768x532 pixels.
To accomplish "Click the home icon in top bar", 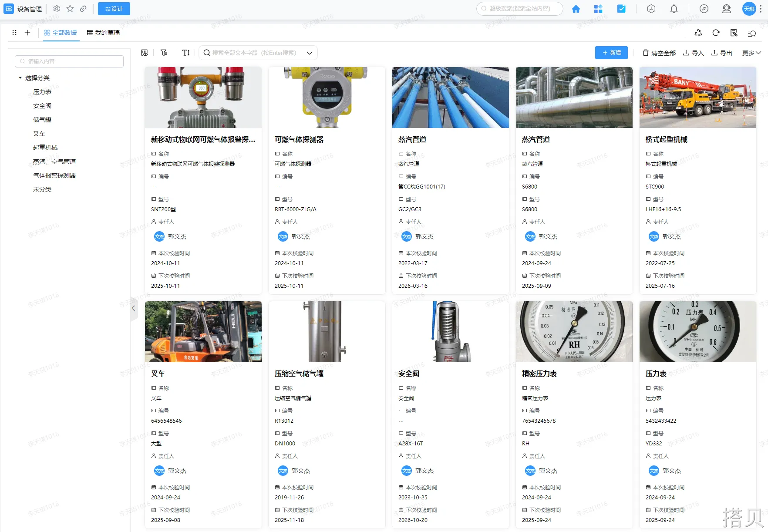I will pyautogui.click(x=576, y=9).
